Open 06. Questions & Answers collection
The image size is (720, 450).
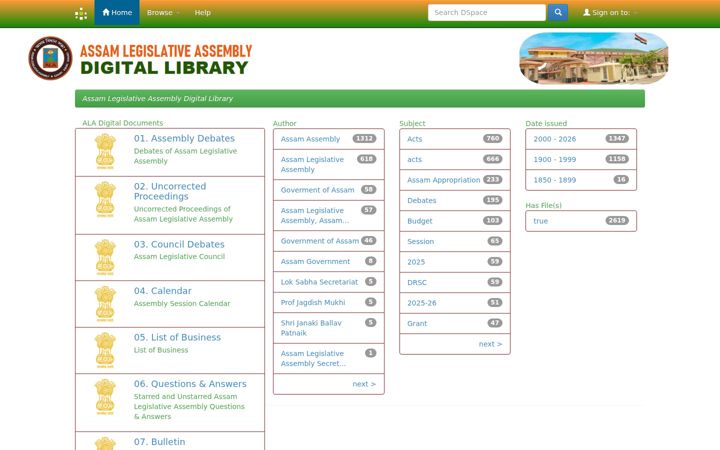tap(190, 383)
